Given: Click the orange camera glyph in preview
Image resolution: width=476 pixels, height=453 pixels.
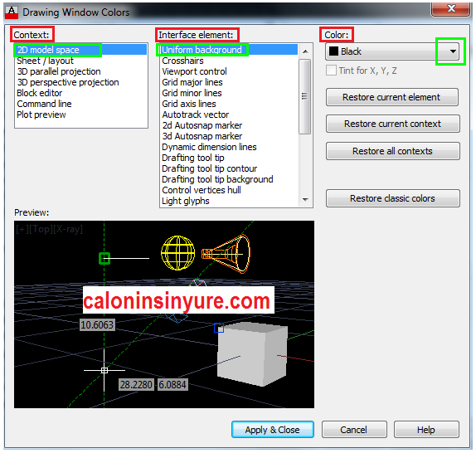Looking at the screenshot, I should 226,254.
